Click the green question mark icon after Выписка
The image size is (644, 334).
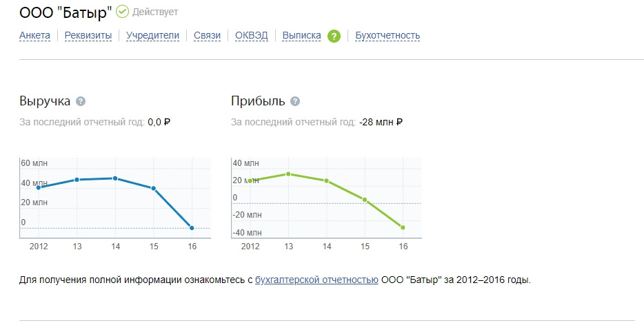[x=334, y=36]
